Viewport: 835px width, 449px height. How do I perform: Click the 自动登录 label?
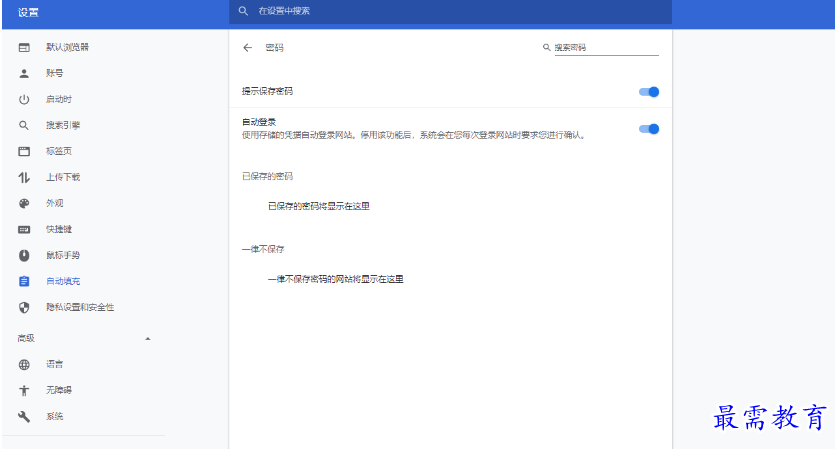coord(259,123)
